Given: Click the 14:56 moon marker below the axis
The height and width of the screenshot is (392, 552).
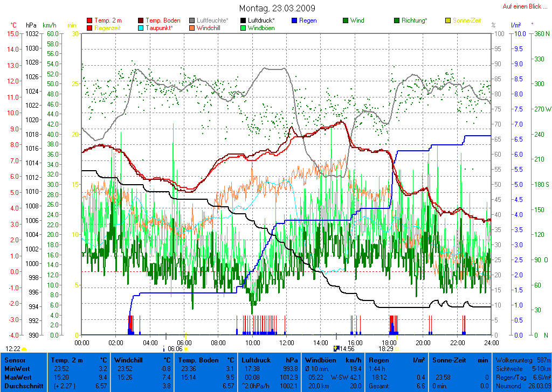Looking at the screenshot, I should pyautogui.click(x=336, y=349).
